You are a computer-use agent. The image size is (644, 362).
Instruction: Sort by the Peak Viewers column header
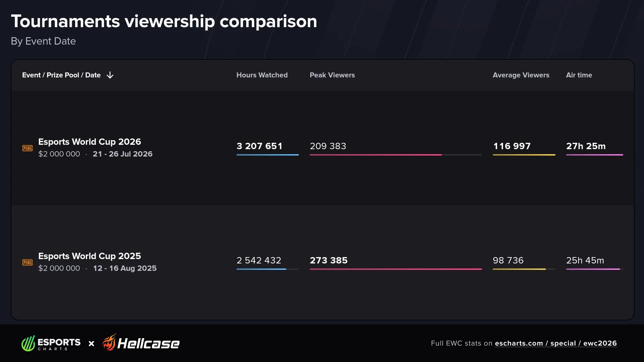point(332,75)
